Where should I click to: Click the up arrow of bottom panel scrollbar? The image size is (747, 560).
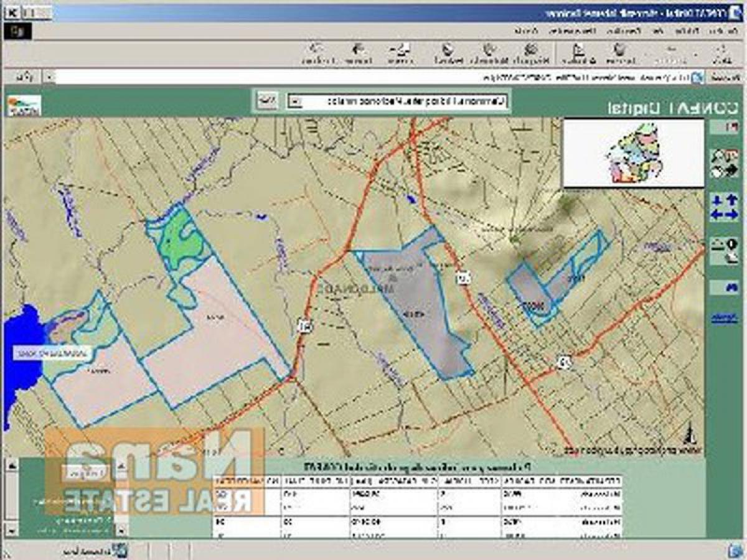pos(11,464)
